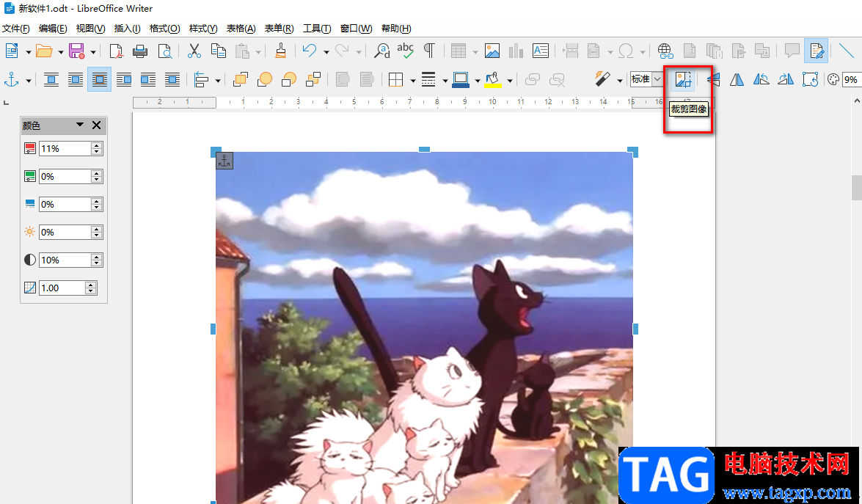Toggle formatting marks with the pilcrow icon

429,51
